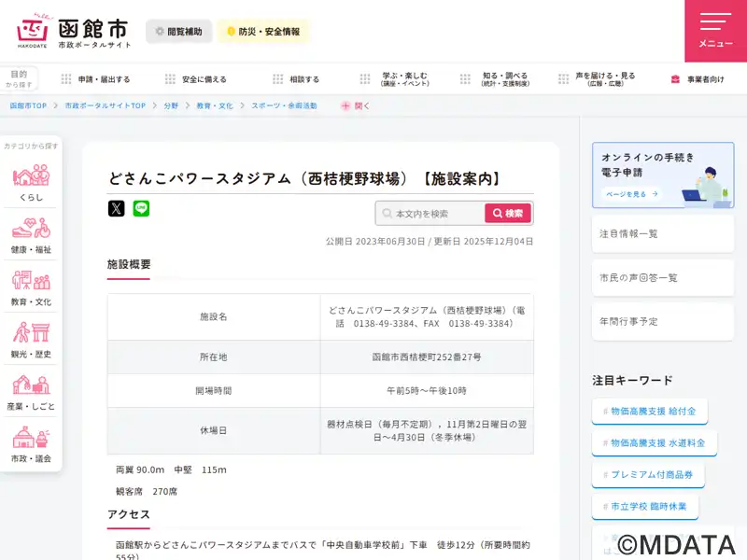Expand the 申請・届出する menu

96,79
